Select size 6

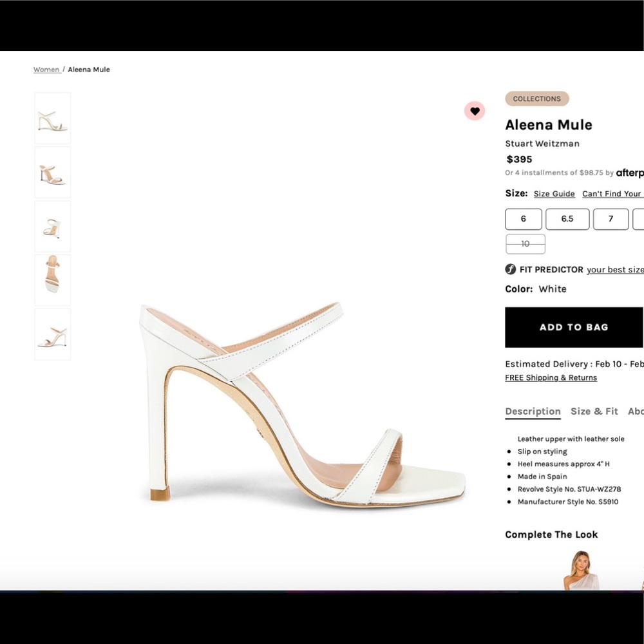coord(523,219)
